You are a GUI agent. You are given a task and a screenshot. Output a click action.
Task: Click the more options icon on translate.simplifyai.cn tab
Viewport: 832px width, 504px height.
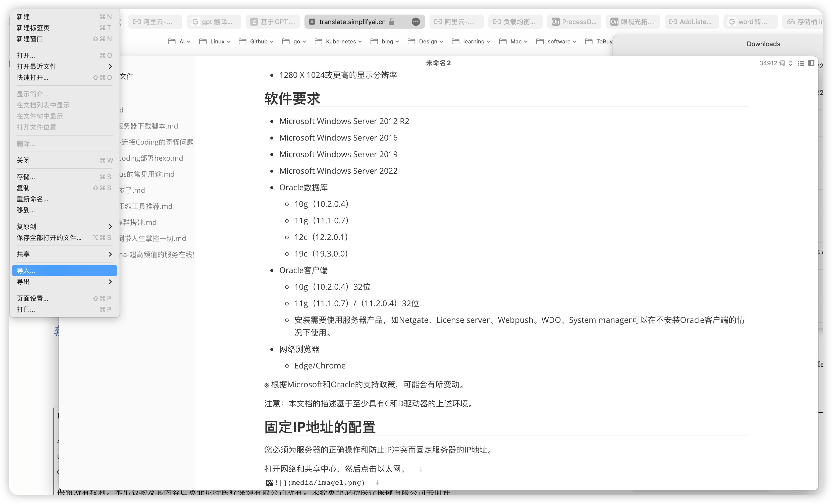point(416,22)
